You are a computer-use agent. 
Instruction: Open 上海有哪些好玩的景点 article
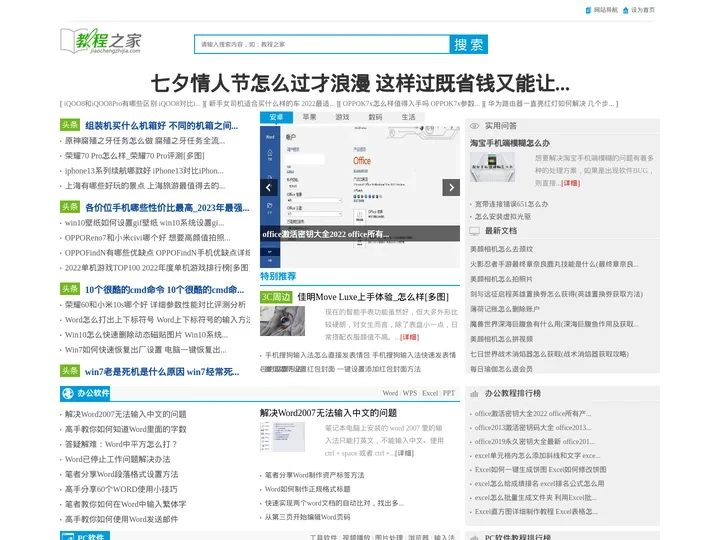pyautogui.click(x=145, y=186)
